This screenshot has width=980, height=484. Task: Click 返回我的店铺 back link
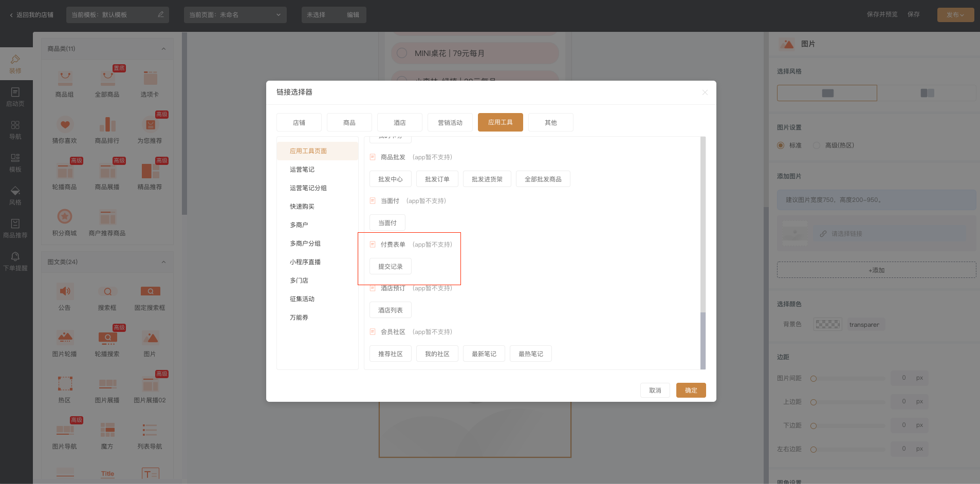(31, 15)
